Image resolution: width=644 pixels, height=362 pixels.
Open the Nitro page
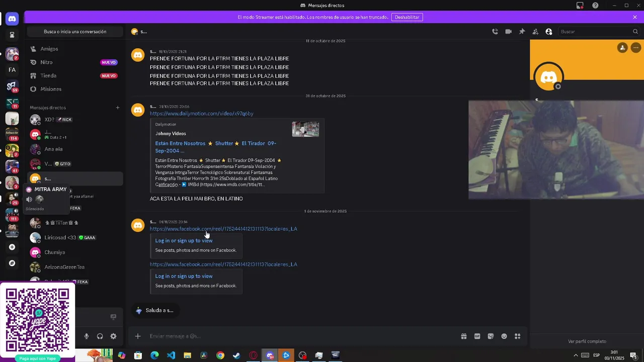(75, 62)
